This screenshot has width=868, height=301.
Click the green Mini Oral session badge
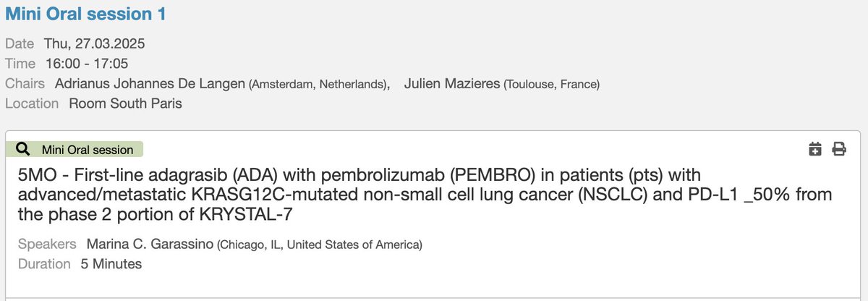[x=75, y=149]
